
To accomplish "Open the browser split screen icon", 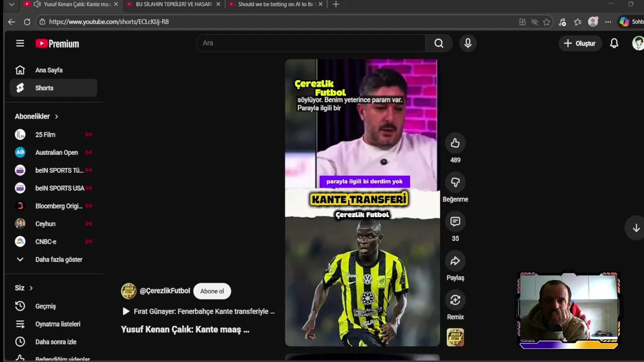I will pos(522,22).
